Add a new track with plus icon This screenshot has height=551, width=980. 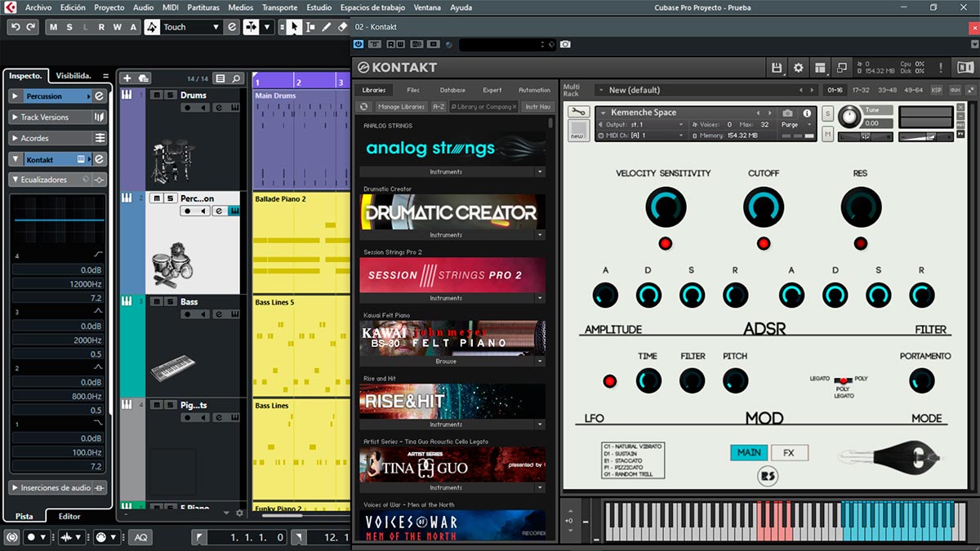tap(127, 78)
